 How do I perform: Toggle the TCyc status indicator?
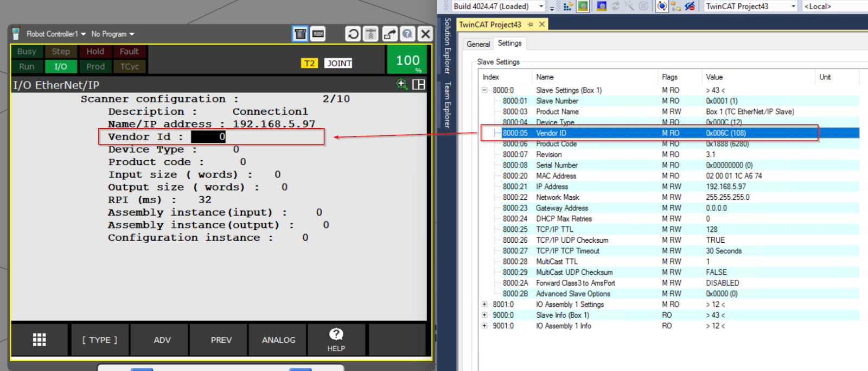click(129, 66)
